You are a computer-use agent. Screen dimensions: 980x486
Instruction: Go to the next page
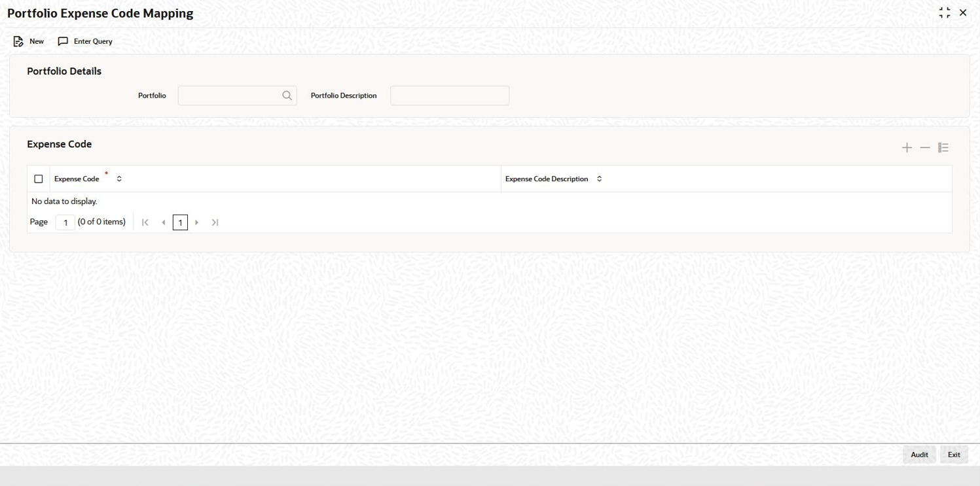pos(196,222)
